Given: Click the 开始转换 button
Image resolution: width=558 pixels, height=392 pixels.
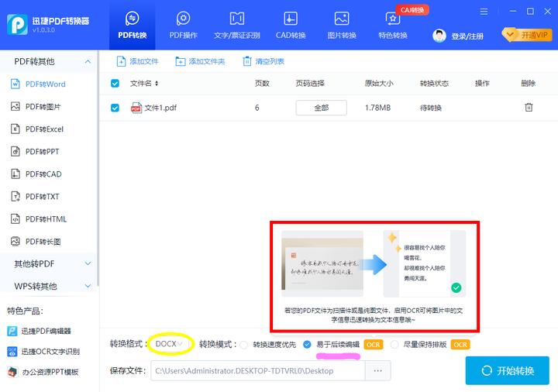Looking at the screenshot, I should [x=507, y=370].
